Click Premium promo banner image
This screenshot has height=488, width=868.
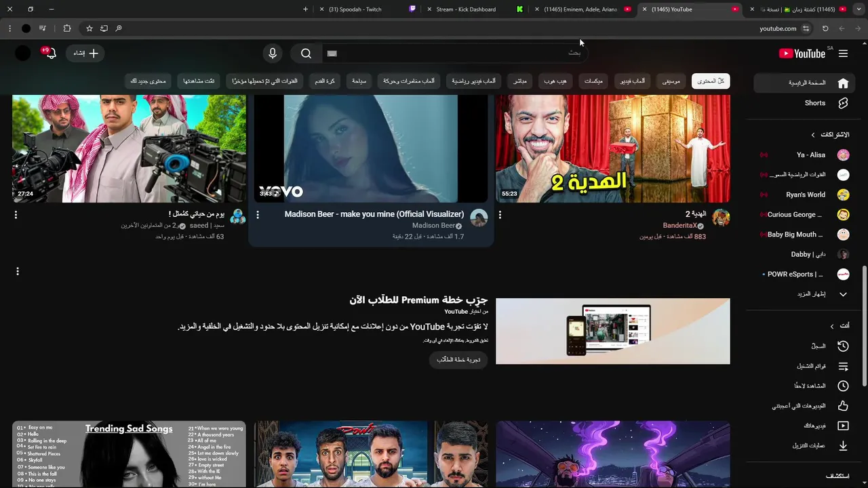point(613,331)
